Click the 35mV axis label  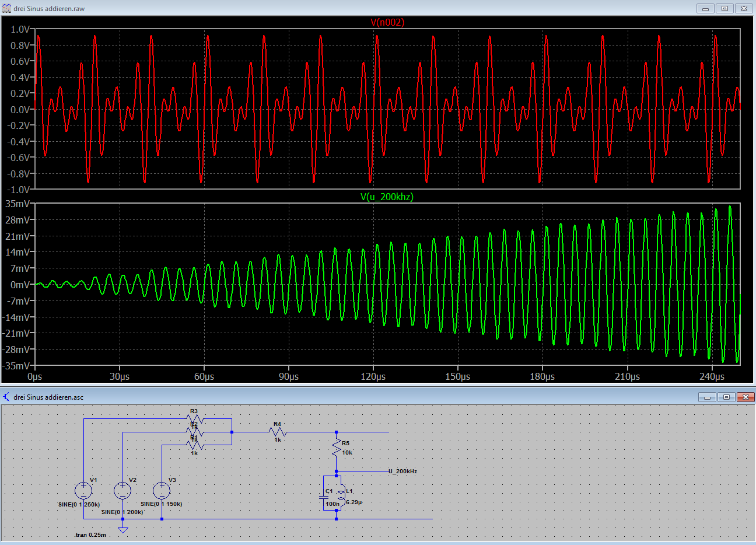[17, 204]
